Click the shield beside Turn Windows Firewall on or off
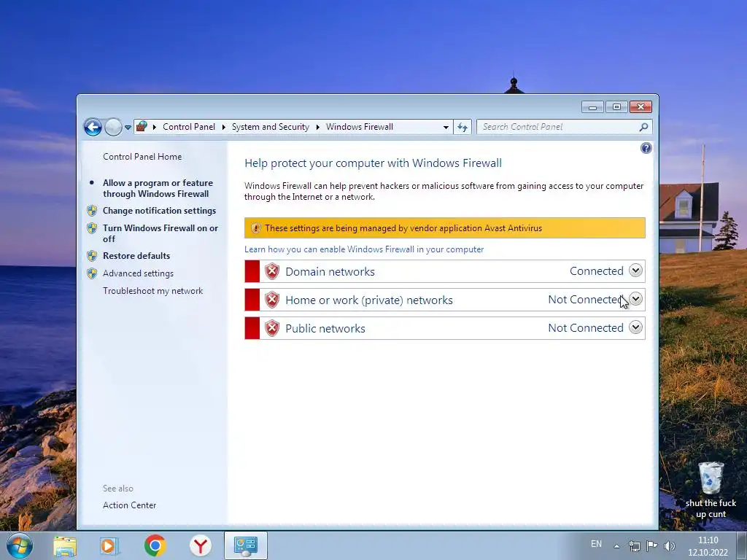747x560 pixels. 92,228
